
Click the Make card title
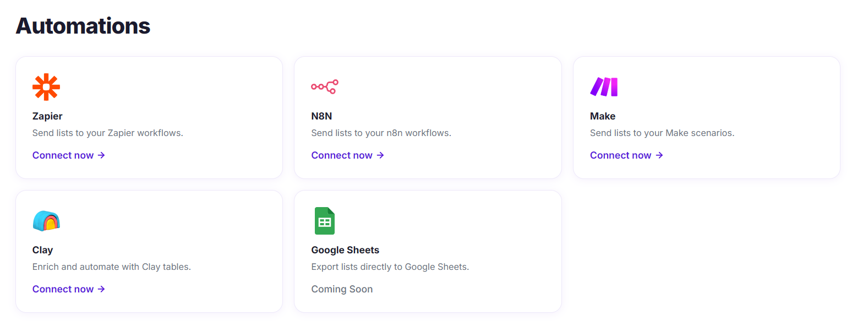point(603,116)
